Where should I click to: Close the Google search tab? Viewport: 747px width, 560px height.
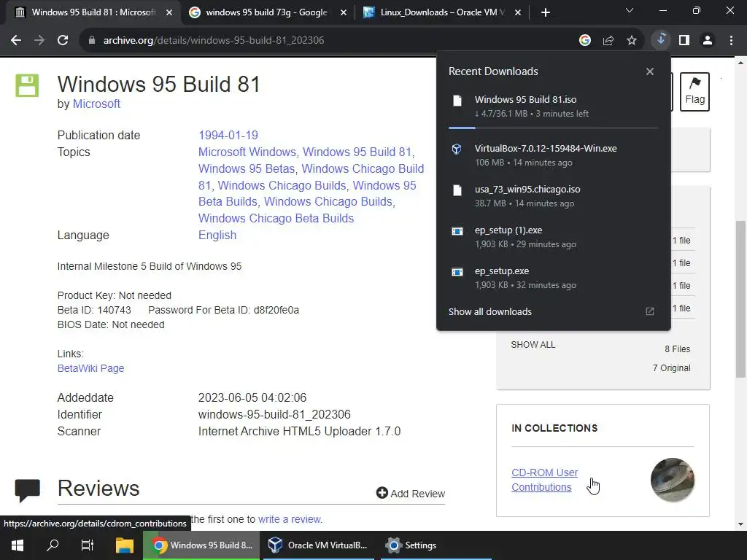tap(343, 12)
